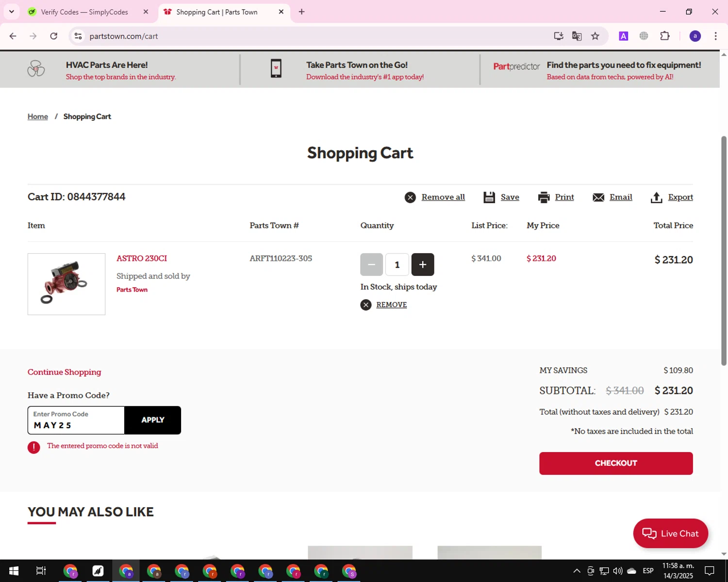Image resolution: width=728 pixels, height=582 pixels.
Task: Click the translate page icon
Action: 577,36
